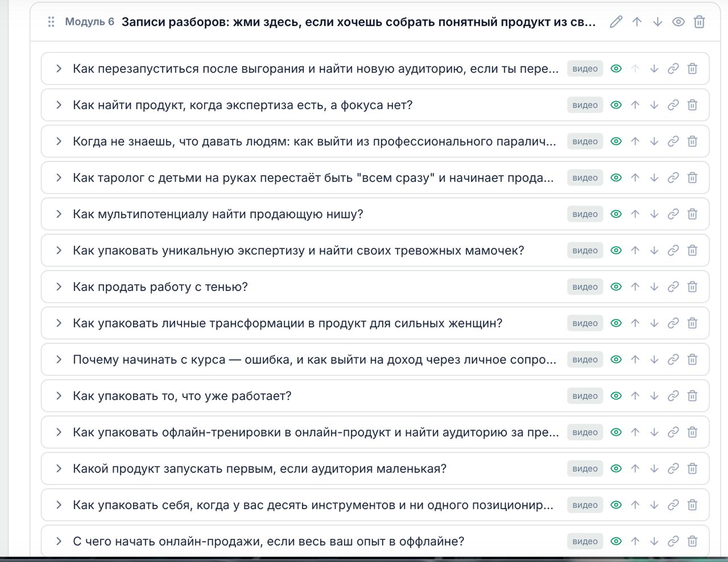Toggle eye icon on 'Почему начинать с курса'
The height and width of the screenshot is (562, 728).
tap(616, 360)
